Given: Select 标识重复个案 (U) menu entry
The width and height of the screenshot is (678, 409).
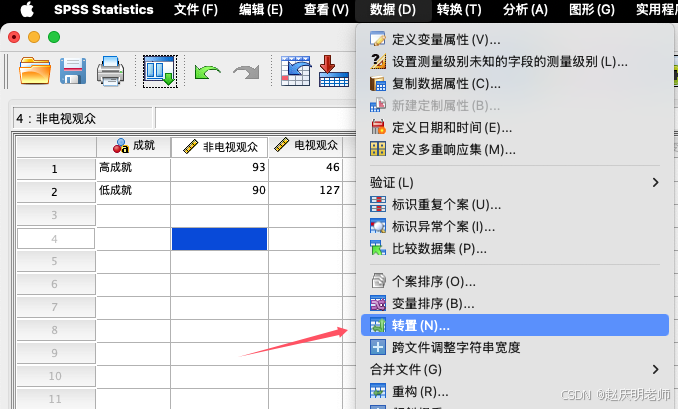Looking at the screenshot, I should 515,204.
